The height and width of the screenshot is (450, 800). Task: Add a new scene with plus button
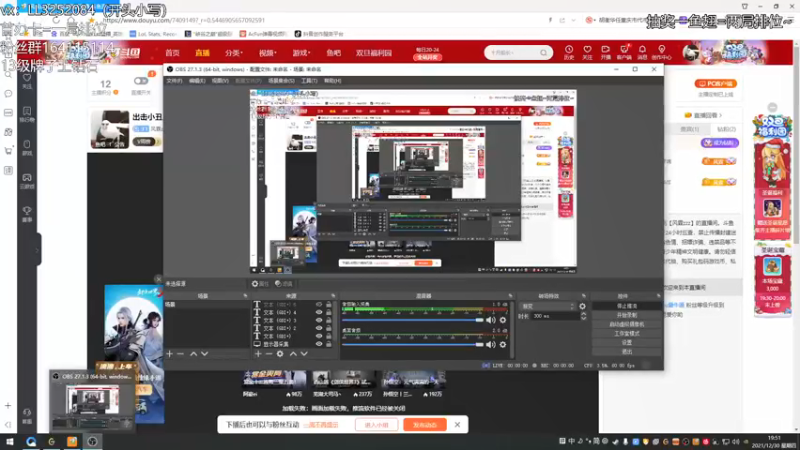(169, 354)
